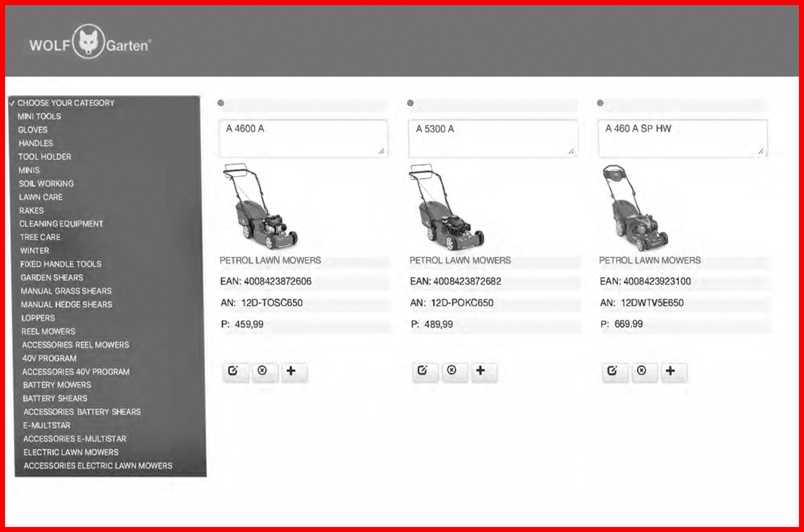This screenshot has height=532, width=804.
Task: Click the plus icon under A 4600 A
Action: point(291,371)
